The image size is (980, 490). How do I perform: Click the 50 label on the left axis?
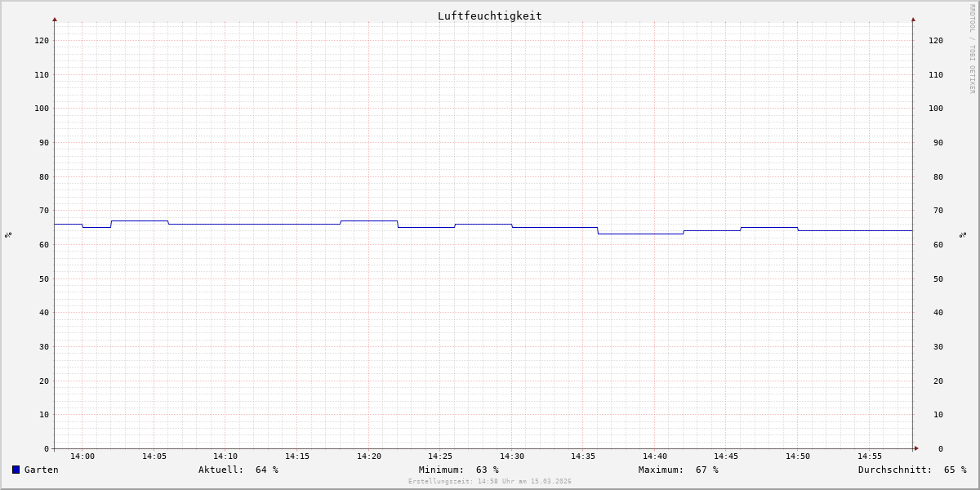44,278
